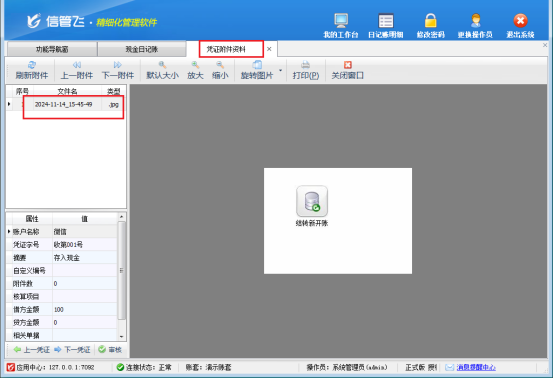Click the 下一凭证 button
Image resolution: width=553 pixels, height=378 pixels.
72,349
